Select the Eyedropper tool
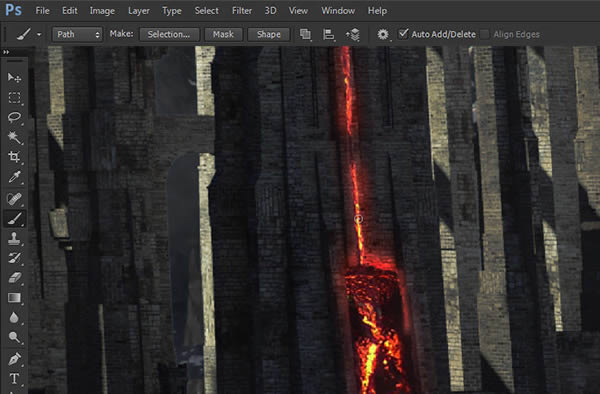The width and height of the screenshot is (600, 394). [14, 177]
